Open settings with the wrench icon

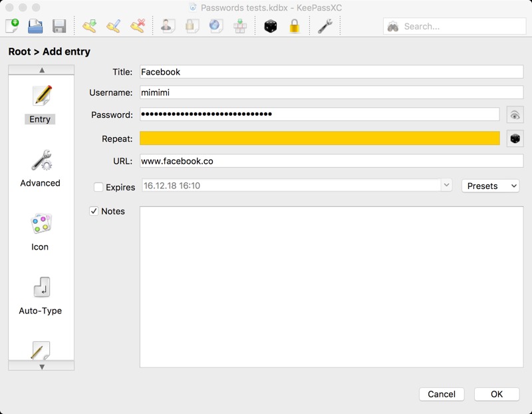coord(325,26)
